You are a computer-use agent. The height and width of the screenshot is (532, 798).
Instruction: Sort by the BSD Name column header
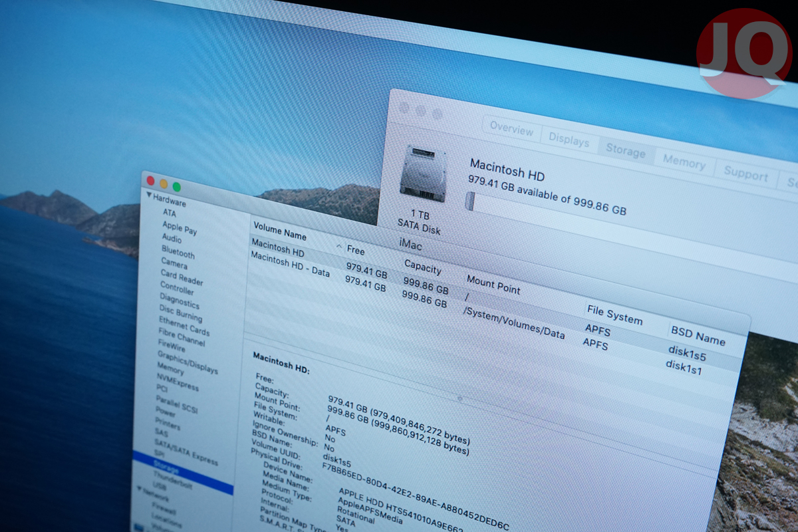(x=698, y=336)
